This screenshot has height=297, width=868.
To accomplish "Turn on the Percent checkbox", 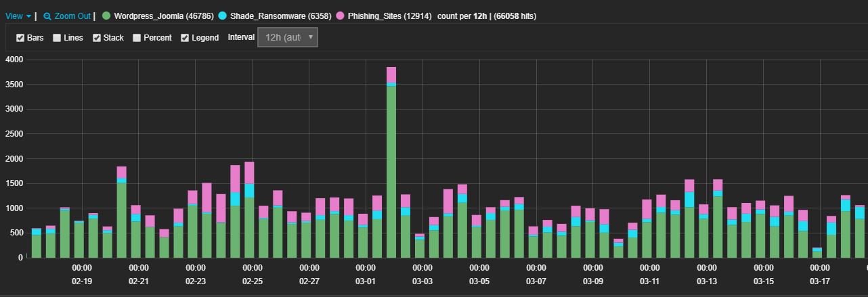I will click(137, 38).
